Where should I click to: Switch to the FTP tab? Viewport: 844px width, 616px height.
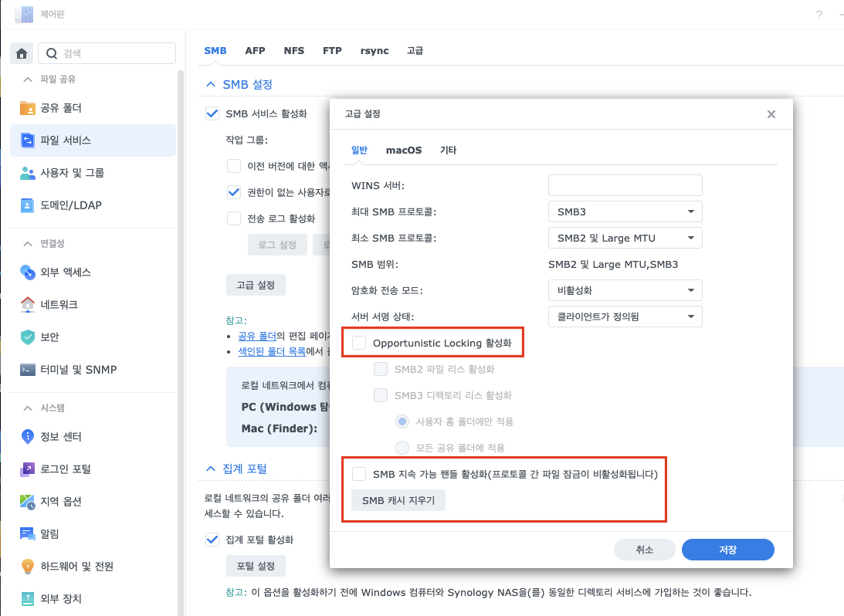(x=332, y=51)
